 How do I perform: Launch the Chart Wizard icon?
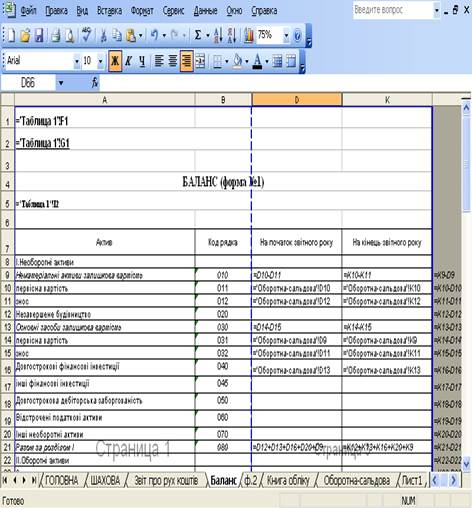pos(248,35)
